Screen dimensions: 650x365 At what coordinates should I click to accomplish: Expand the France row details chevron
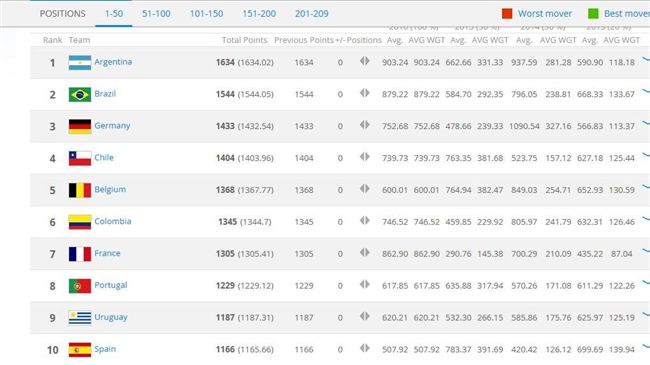(646, 251)
